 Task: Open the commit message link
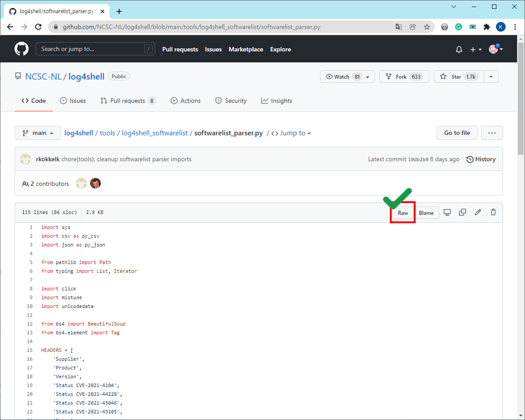(x=126, y=159)
